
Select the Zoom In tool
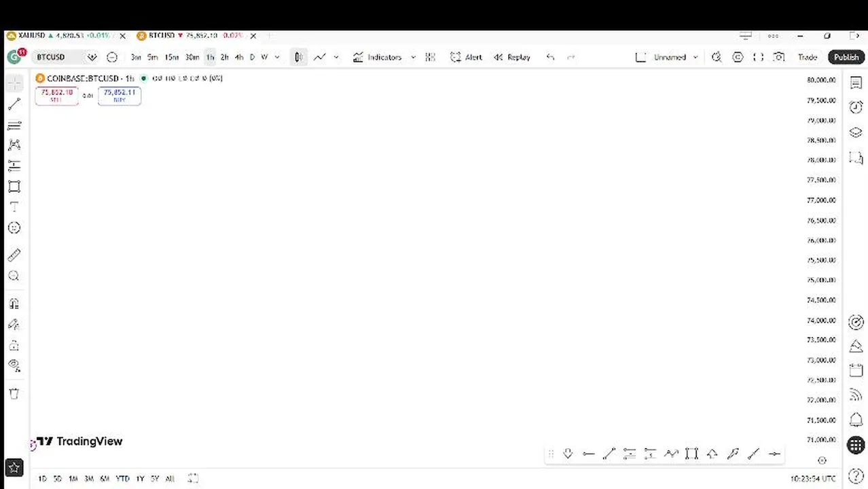point(14,276)
